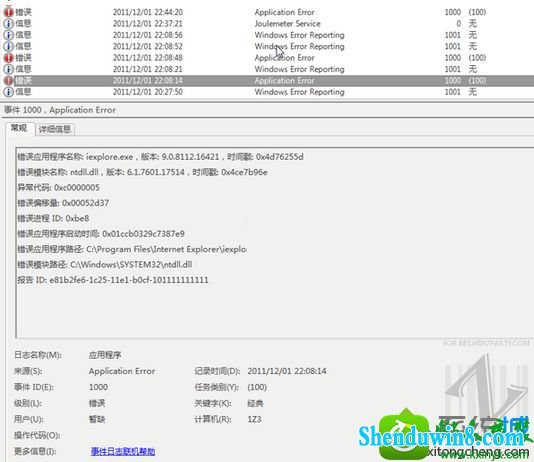
Task: Click the ntdll.dll module path line
Action: (x=105, y=265)
